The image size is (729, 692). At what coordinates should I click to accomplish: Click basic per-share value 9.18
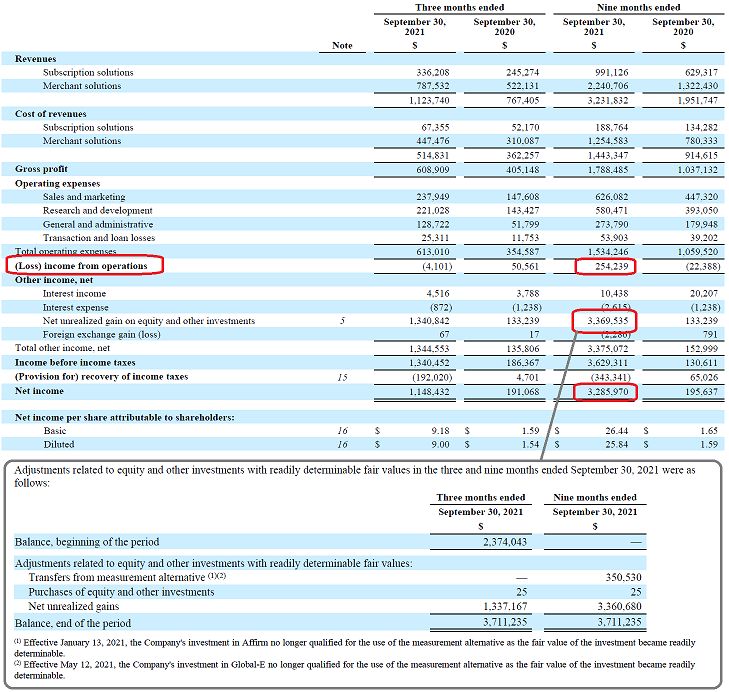(x=440, y=431)
